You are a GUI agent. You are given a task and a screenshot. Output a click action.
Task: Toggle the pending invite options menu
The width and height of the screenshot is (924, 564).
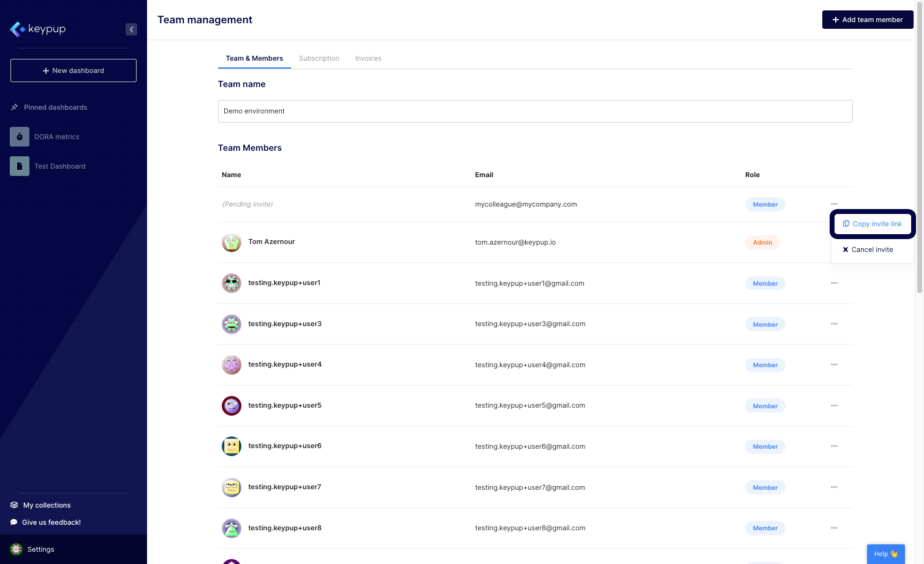pos(834,204)
